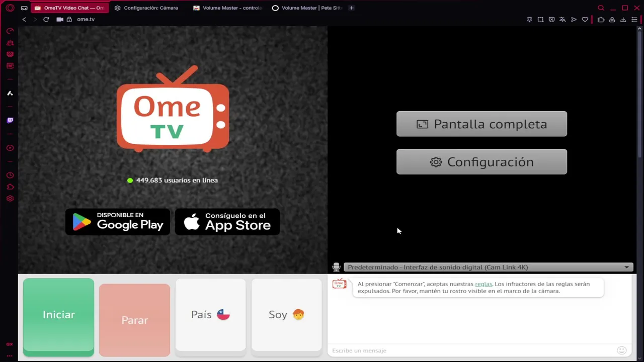Click the App Store badge
Image resolution: width=644 pixels, height=362 pixels.
pos(227,222)
